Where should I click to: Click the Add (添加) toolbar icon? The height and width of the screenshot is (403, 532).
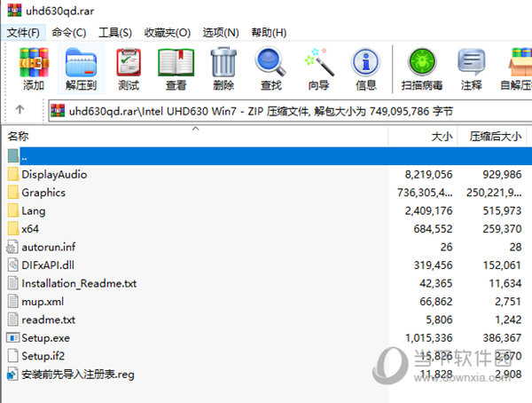[x=34, y=62]
